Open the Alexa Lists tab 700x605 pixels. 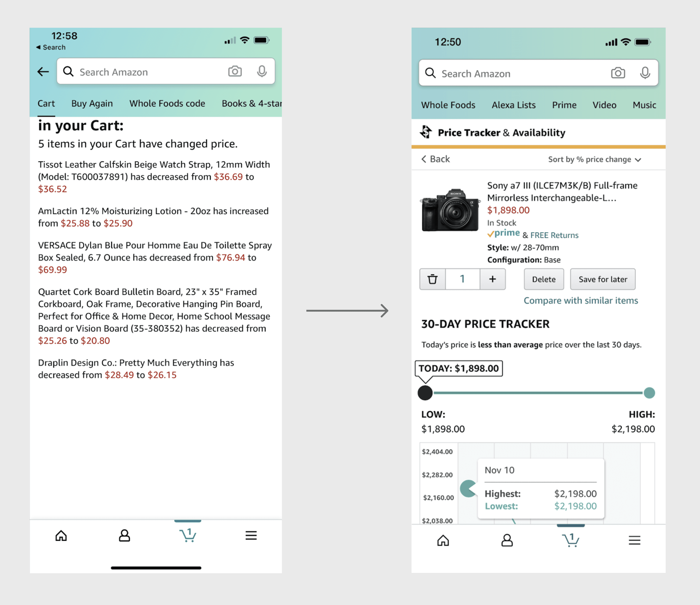click(x=514, y=105)
